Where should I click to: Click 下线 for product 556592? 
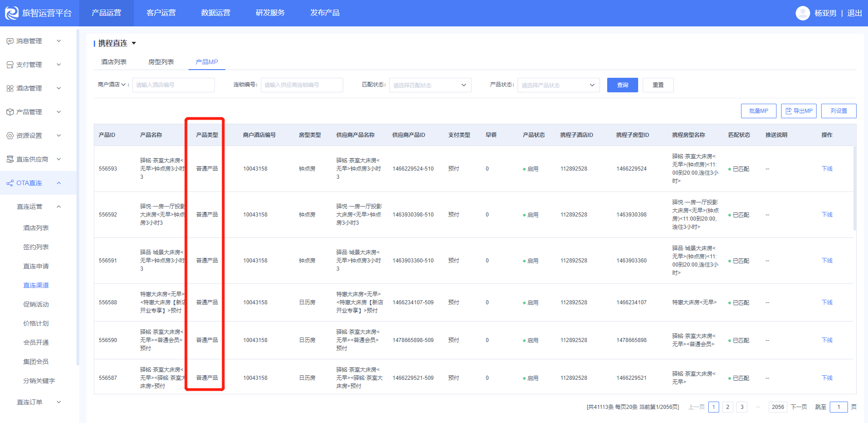pos(827,215)
